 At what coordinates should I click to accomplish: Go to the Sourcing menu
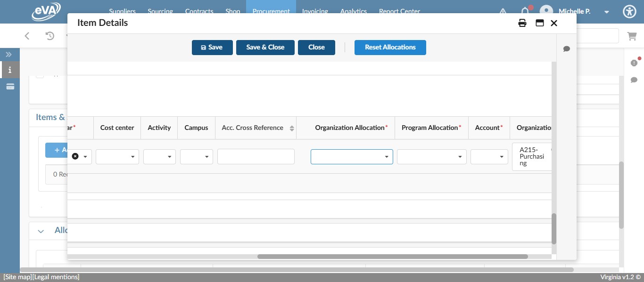tap(160, 11)
